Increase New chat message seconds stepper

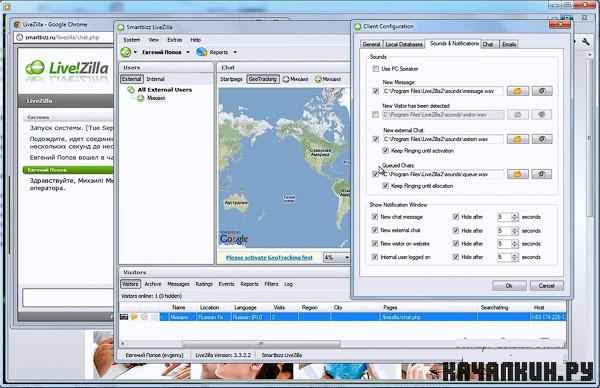tap(515, 215)
